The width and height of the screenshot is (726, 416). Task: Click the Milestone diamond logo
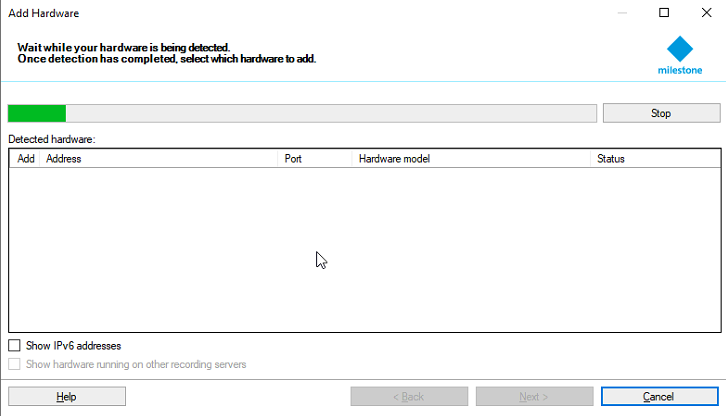(680, 49)
